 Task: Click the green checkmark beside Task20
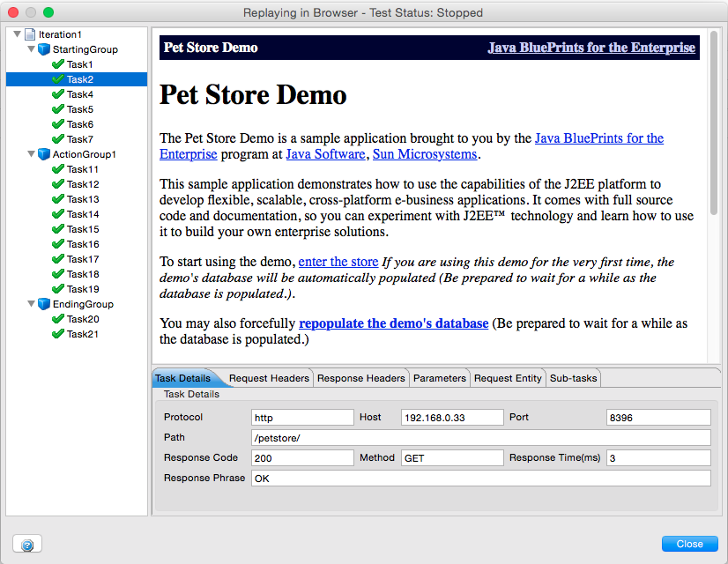pos(58,319)
